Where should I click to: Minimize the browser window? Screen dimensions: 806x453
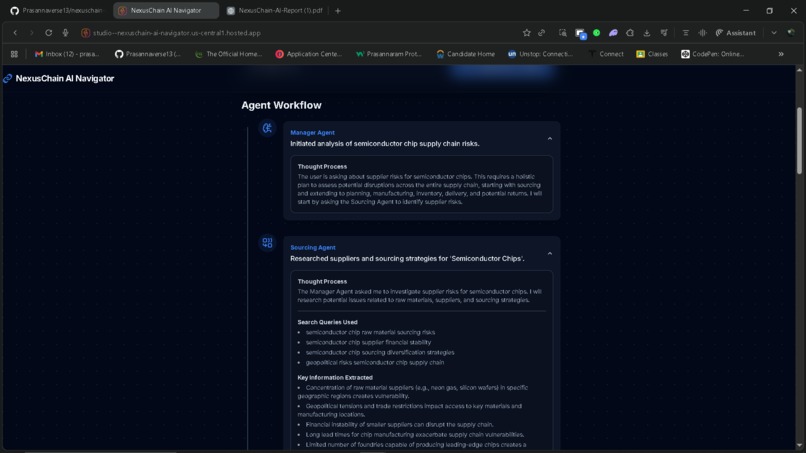(746, 10)
